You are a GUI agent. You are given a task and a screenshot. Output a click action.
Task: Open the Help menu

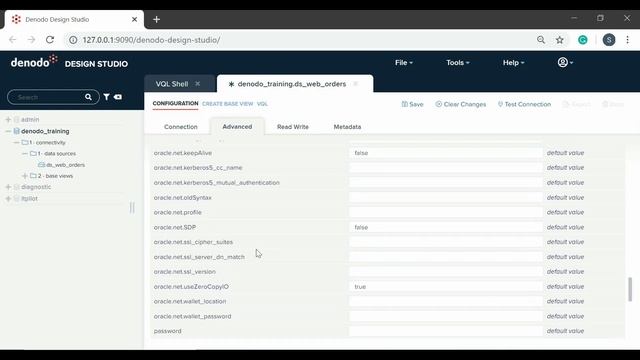[513, 62]
